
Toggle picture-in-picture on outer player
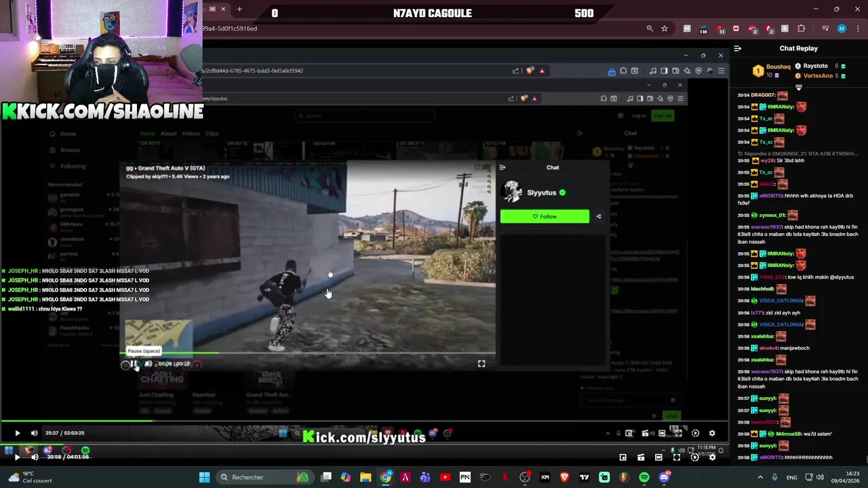tap(623, 457)
